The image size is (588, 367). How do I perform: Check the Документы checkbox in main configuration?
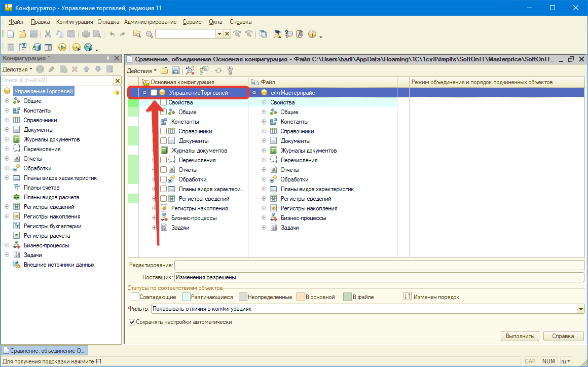coord(163,141)
